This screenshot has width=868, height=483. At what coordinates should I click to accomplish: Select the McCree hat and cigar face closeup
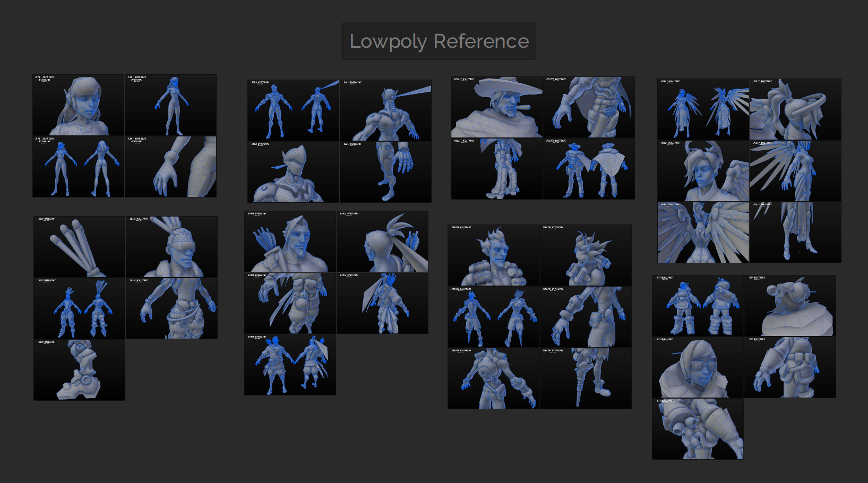click(497, 107)
